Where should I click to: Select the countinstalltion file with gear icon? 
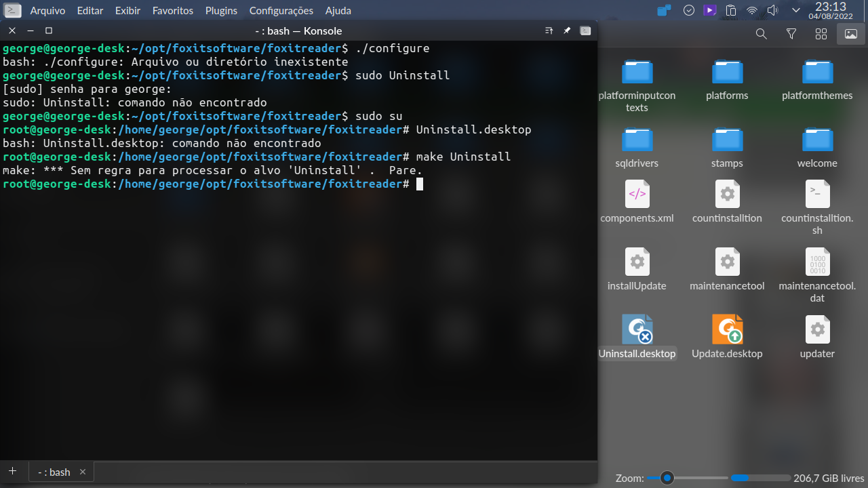(x=727, y=202)
